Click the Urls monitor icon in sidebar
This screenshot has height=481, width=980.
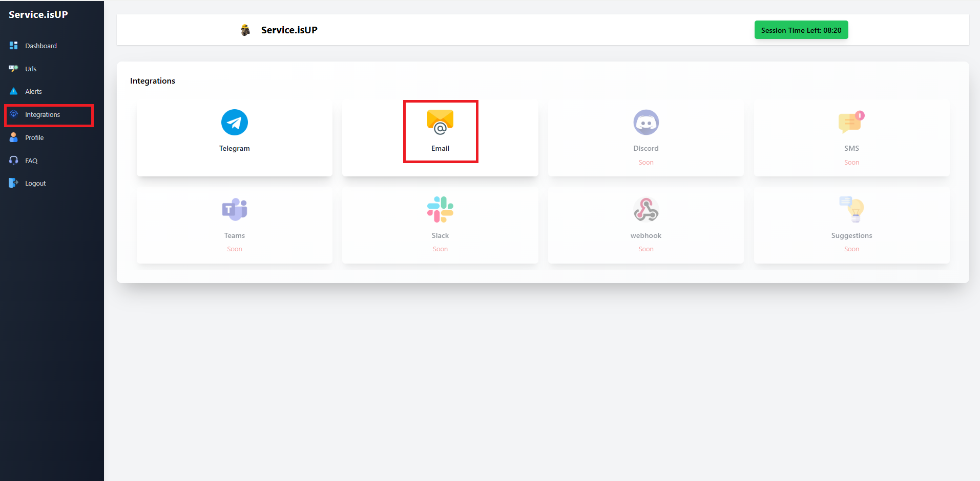(14, 69)
